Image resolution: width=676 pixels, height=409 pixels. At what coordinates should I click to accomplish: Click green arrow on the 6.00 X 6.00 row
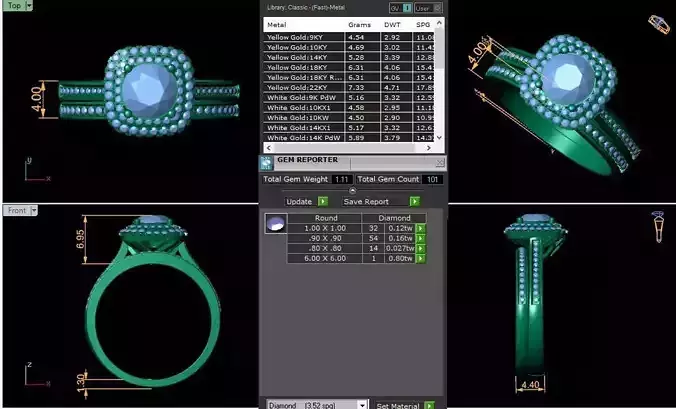(x=421, y=259)
